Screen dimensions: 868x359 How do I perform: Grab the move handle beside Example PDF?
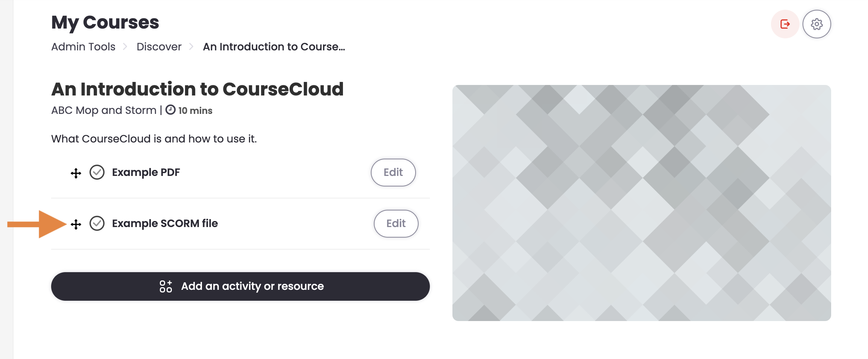click(76, 173)
